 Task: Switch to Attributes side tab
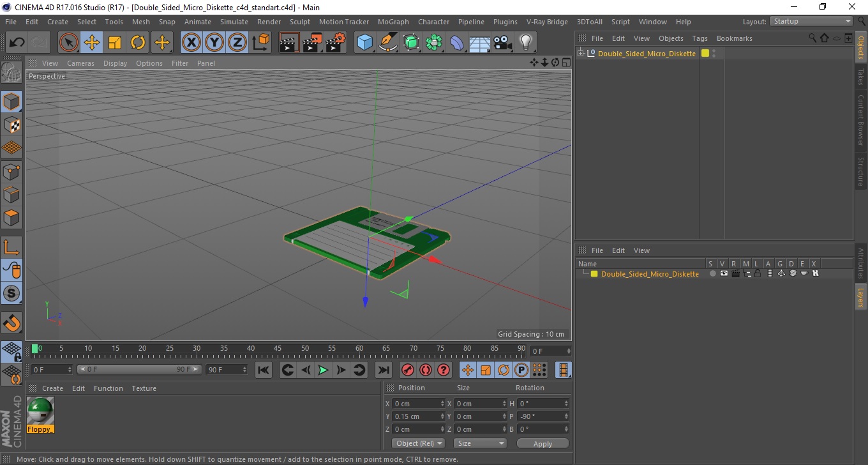pos(861,263)
